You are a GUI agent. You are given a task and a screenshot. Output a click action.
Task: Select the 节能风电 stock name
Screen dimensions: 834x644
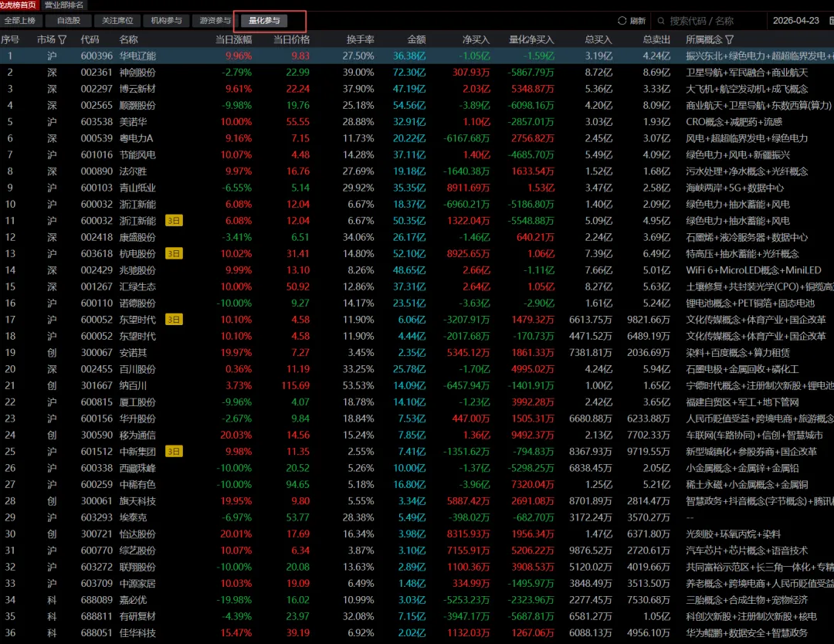[137, 154]
